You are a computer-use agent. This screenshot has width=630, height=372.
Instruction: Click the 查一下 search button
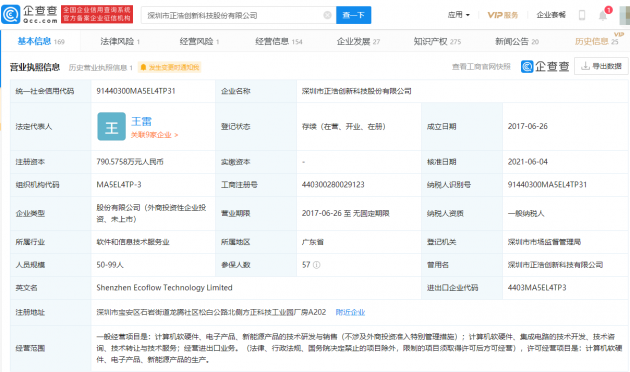coord(353,15)
